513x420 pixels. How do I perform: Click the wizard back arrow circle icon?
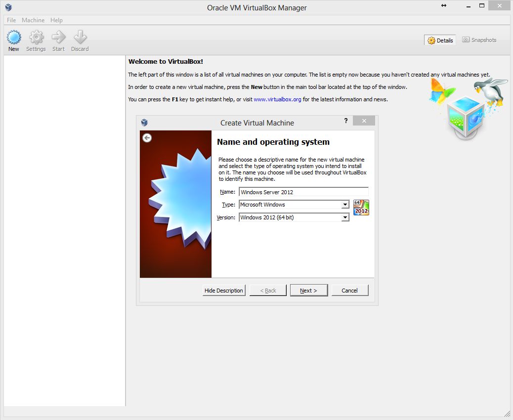147,138
